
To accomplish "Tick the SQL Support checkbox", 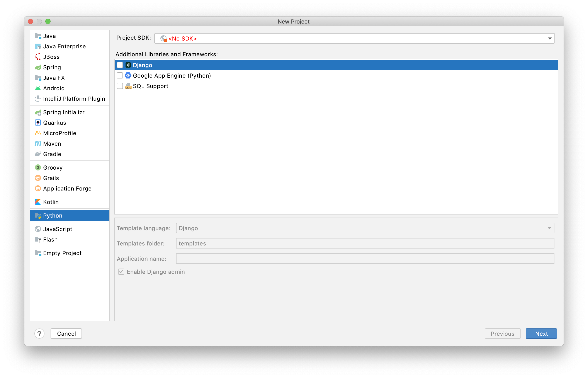I will (x=120, y=86).
